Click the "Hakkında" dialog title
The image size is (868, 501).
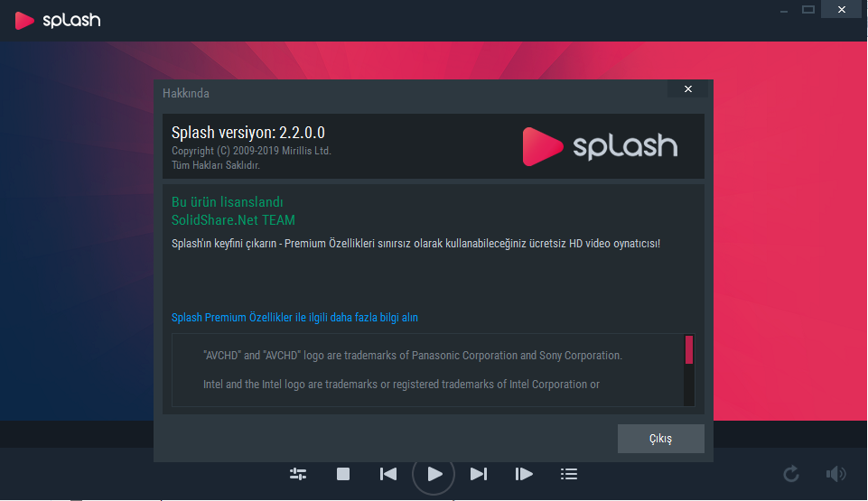coord(186,94)
